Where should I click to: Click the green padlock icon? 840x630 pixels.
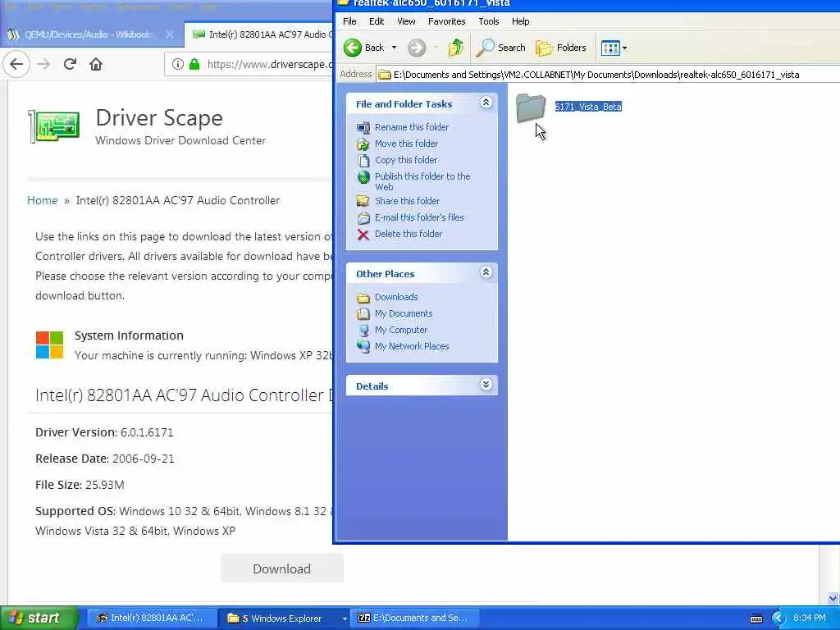[194, 64]
